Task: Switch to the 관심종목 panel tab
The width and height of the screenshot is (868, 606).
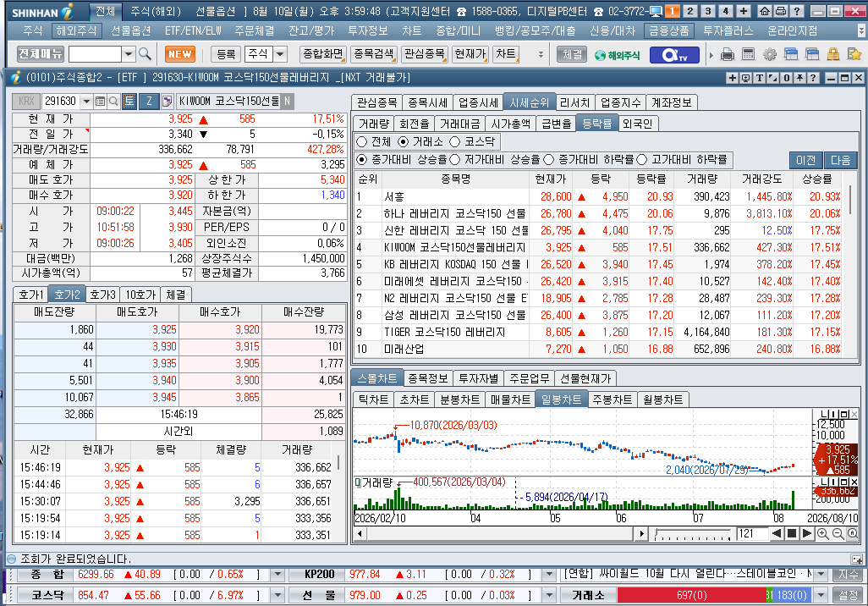Action: click(x=377, y=102)
